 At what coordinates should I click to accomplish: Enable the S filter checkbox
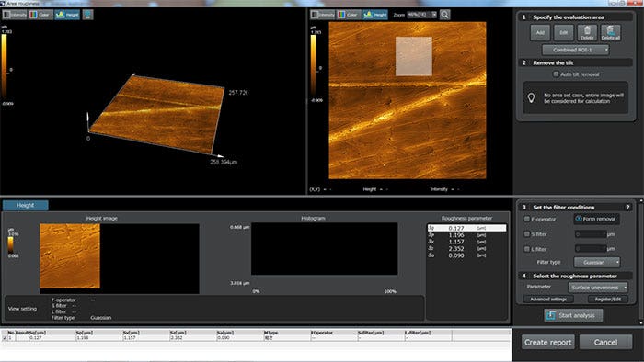click(x=526, y=234)
